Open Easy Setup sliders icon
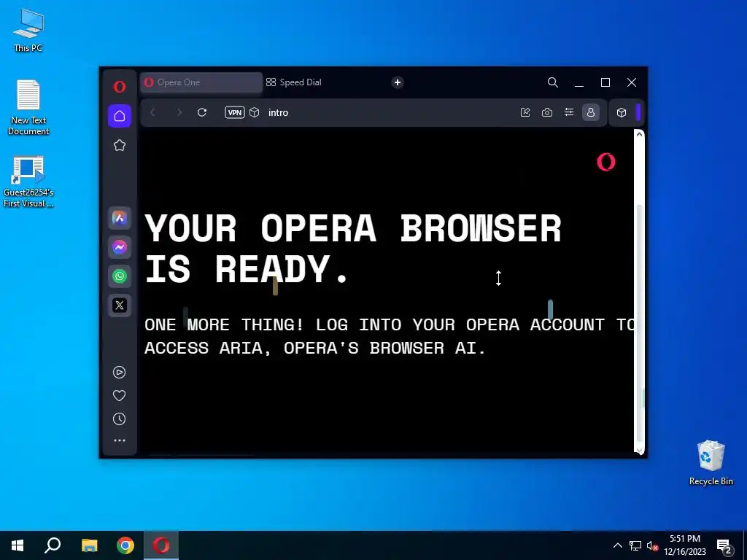747x560 pixels. (x=569, y=112)
